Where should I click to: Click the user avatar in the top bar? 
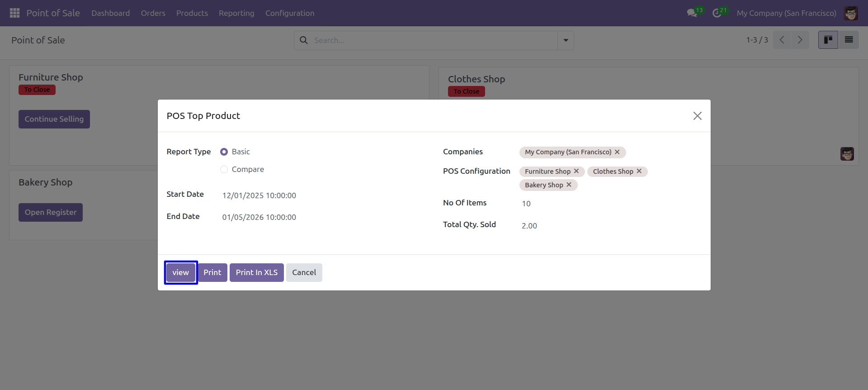(851, 13)
